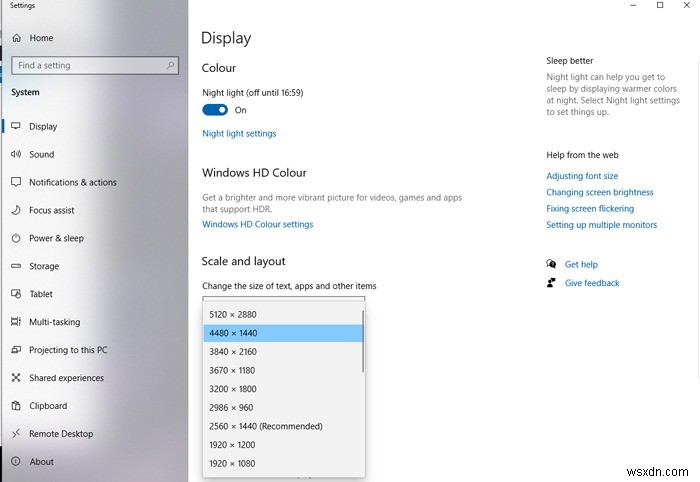Viewport: 700px width, 482px height.
Task: Open Tablet settings
Action: (41, 294)
